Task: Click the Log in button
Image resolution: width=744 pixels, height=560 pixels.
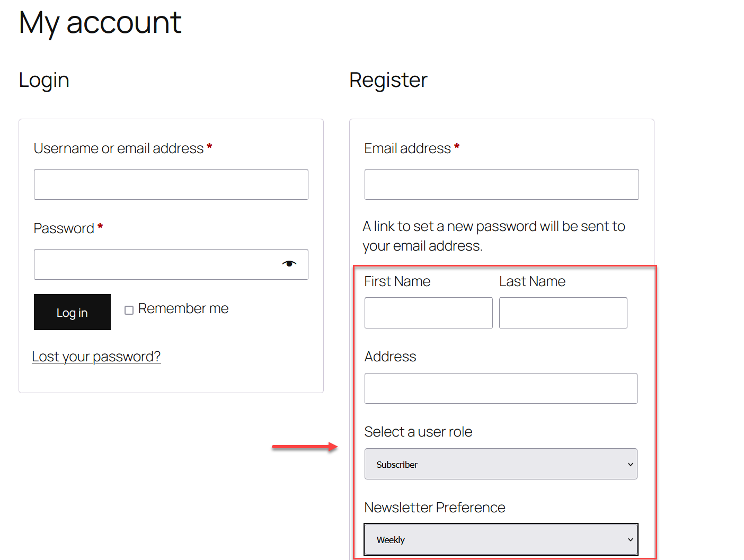Action: coord(72,312)
